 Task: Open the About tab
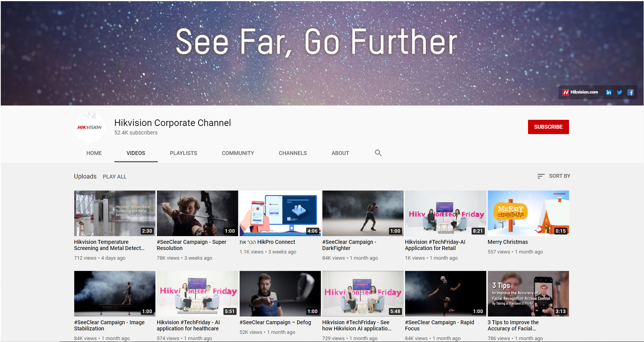(340, 153)
